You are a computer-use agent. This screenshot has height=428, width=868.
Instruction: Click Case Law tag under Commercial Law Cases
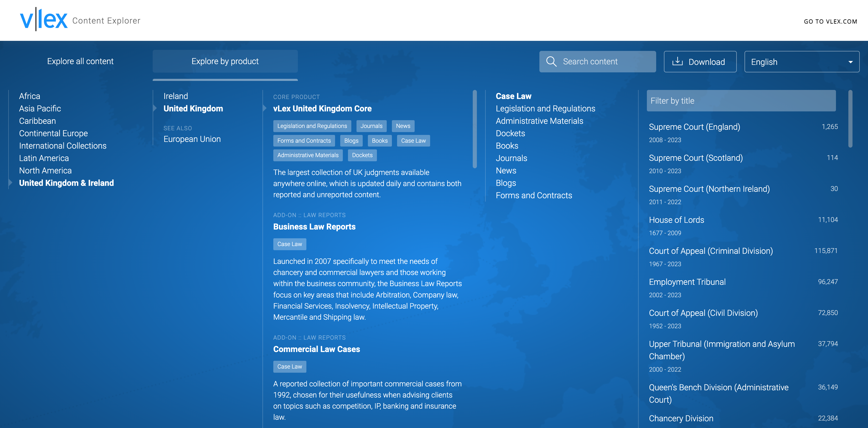(289, 367)
